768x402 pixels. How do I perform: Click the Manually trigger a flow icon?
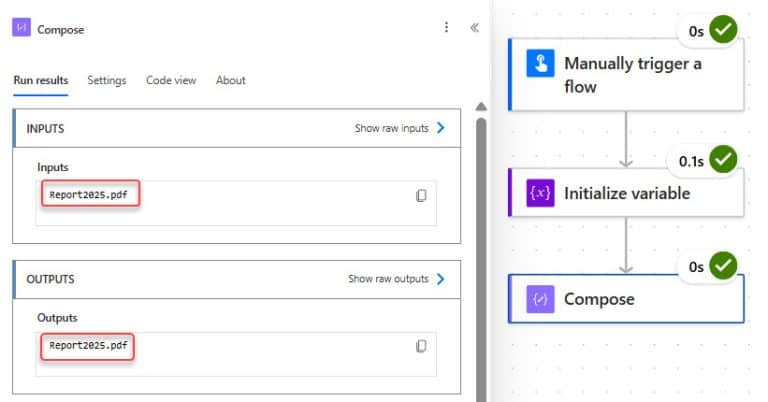540,64
